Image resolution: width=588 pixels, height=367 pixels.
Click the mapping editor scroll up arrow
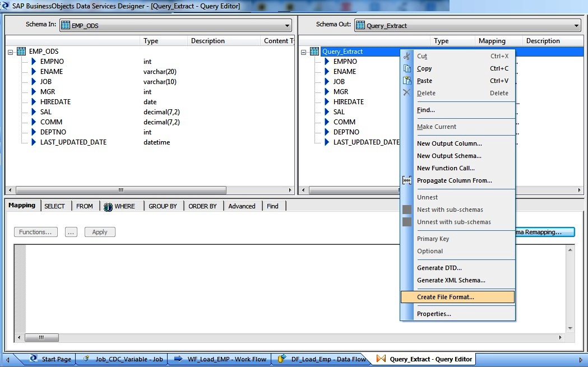point(570,250)
